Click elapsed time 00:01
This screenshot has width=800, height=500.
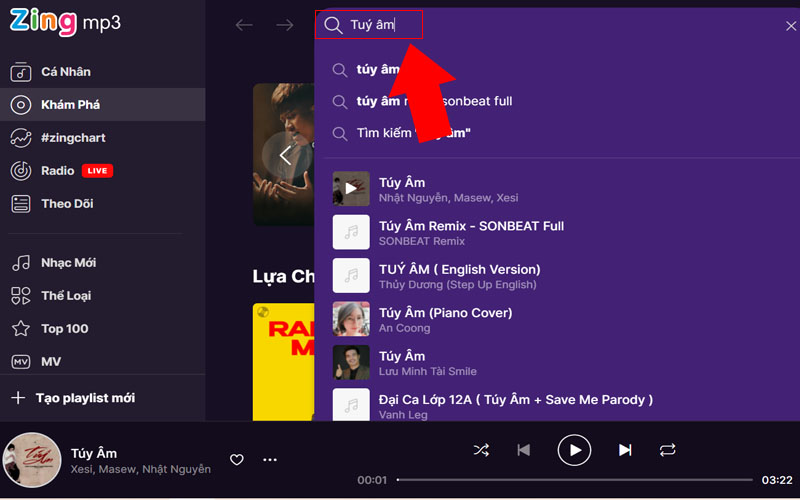coord(372,481)
